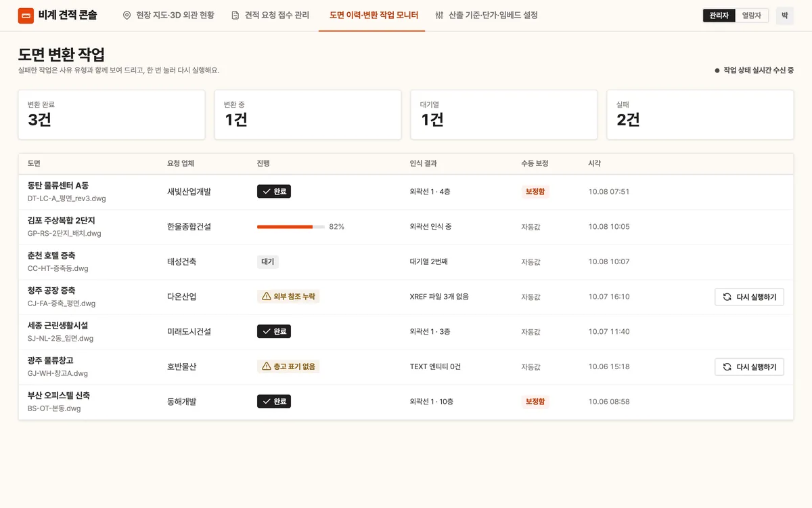Click file name BS-OT-본동.dwg
Image resolution: width=812 pixels, height=508 pixels.
click(54, 408)
